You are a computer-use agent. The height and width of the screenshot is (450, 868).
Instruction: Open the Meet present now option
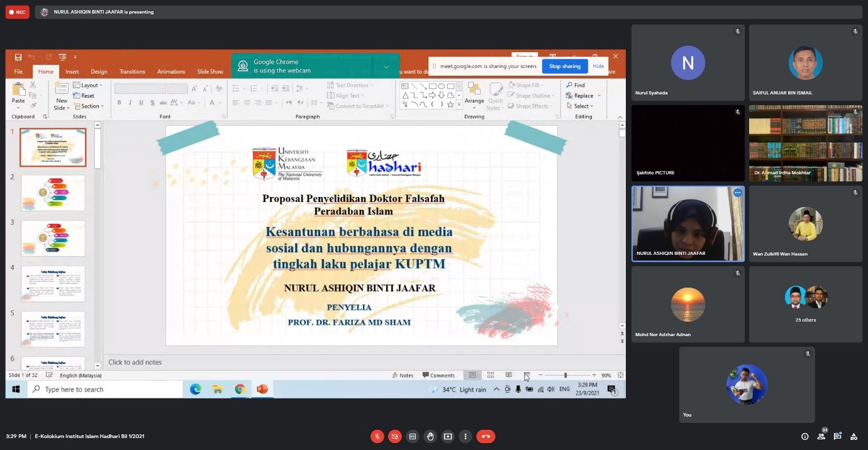coord(448,436)
